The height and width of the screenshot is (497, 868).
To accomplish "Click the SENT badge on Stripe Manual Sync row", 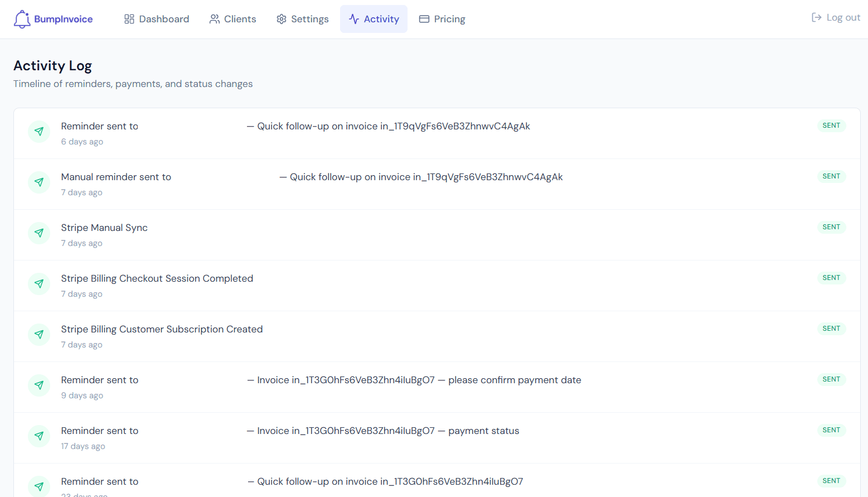I will [831, 227].
